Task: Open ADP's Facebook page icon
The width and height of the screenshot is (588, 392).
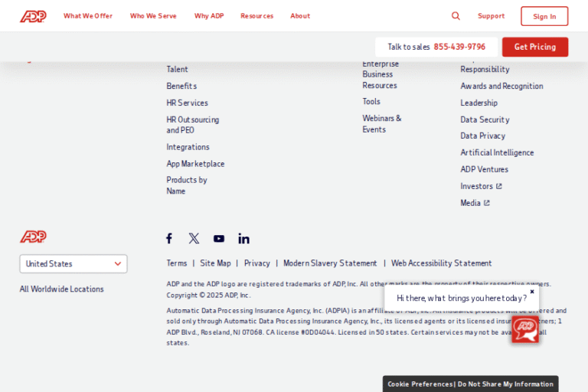Action: click(x=169, y=238)
